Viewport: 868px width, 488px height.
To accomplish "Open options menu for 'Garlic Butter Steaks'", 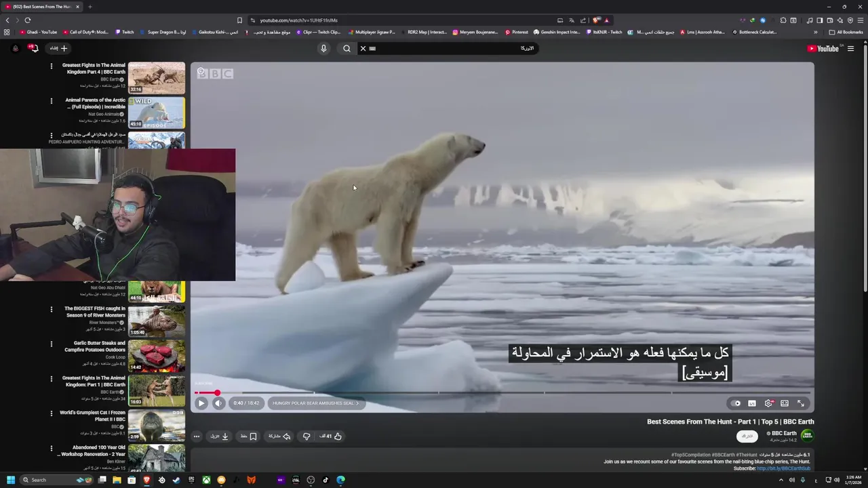I will tap(51, 344).
